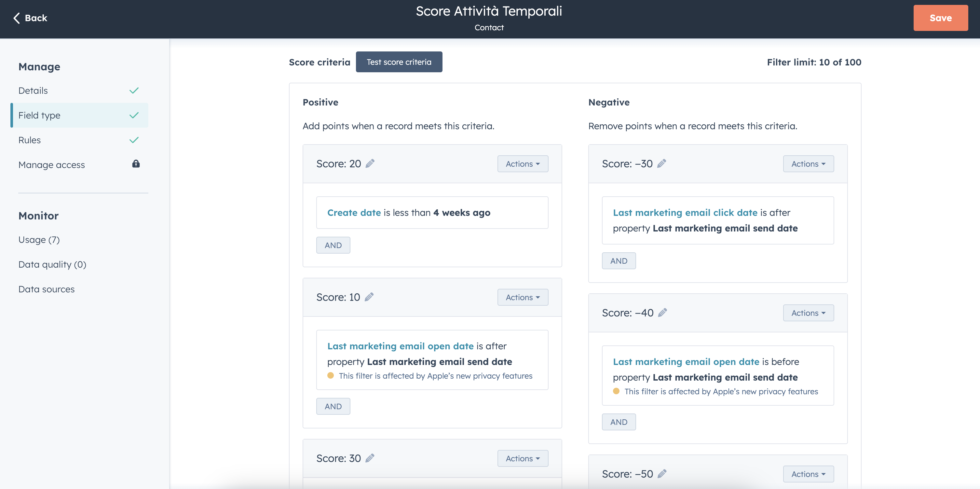Image resolution: width=980 pixels, height=489 pixels.
Task: Click Apple privacy warning dot in Score: −40
Action: [x=616, y=391]
